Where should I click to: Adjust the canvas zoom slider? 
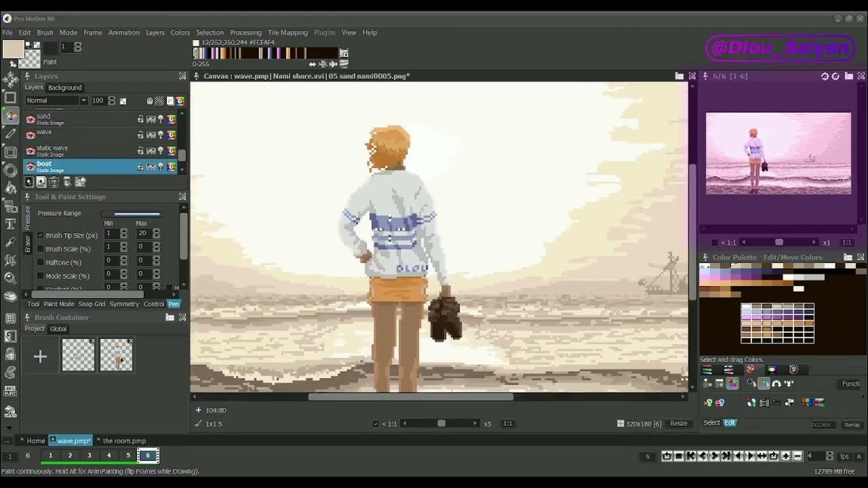point(441,424)
